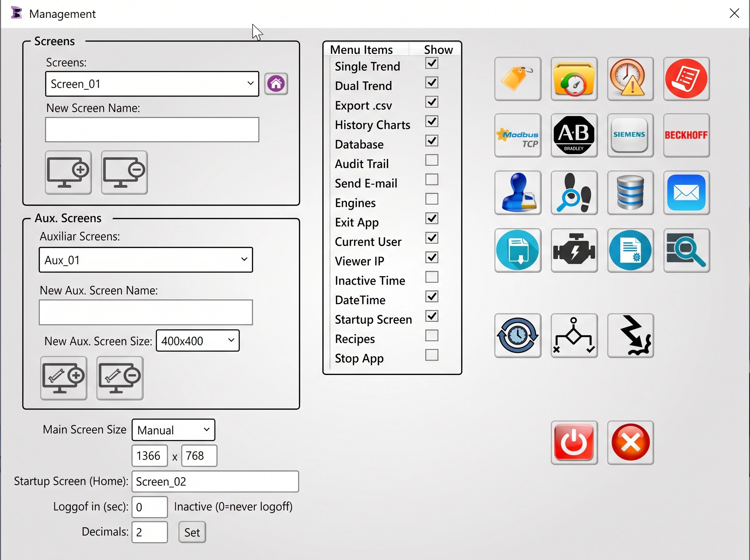
Task: Click the flow diagram check icon
Action: [x=574, y=336]
